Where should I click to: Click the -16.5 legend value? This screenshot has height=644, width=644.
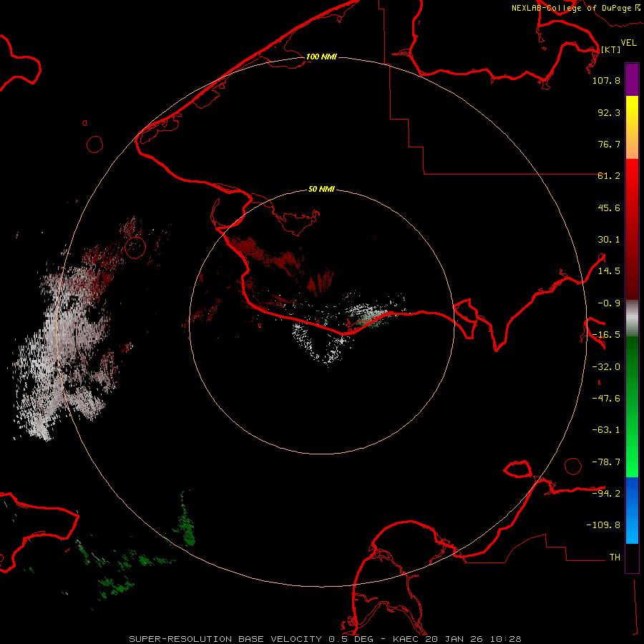[606, 335]
